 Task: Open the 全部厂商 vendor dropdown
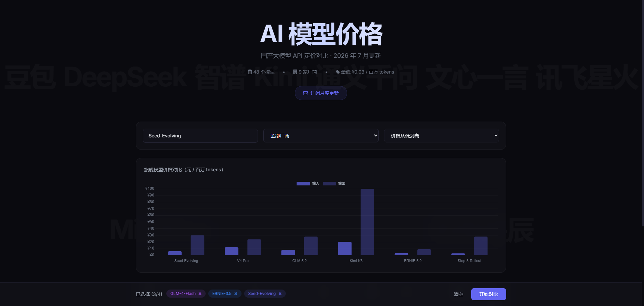click(x=321, y=136)
